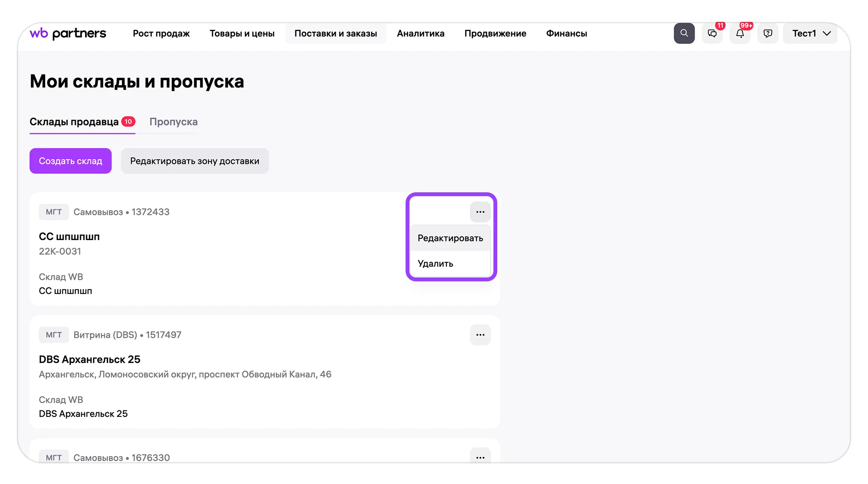The width and height of the screenshot is (868, 484).
Task: Open the Аналитика menu item
Action: [x=420, y=34]
